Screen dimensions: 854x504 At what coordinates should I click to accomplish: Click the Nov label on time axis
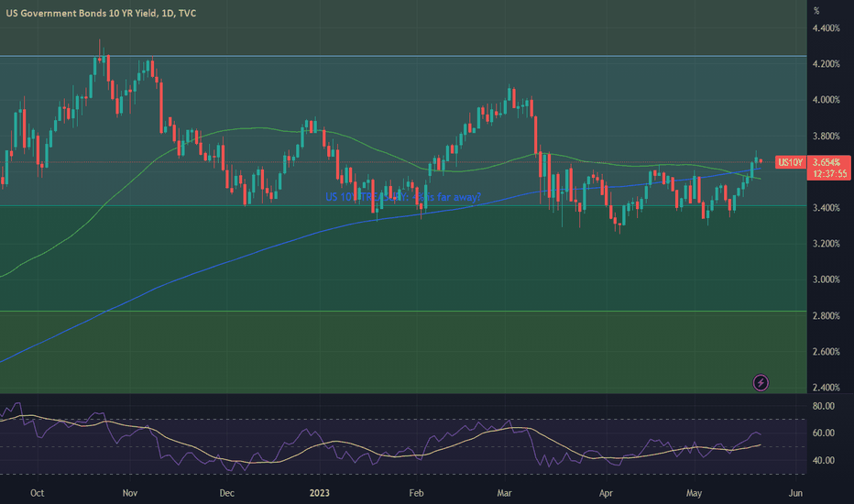click(x=129, y=493)
